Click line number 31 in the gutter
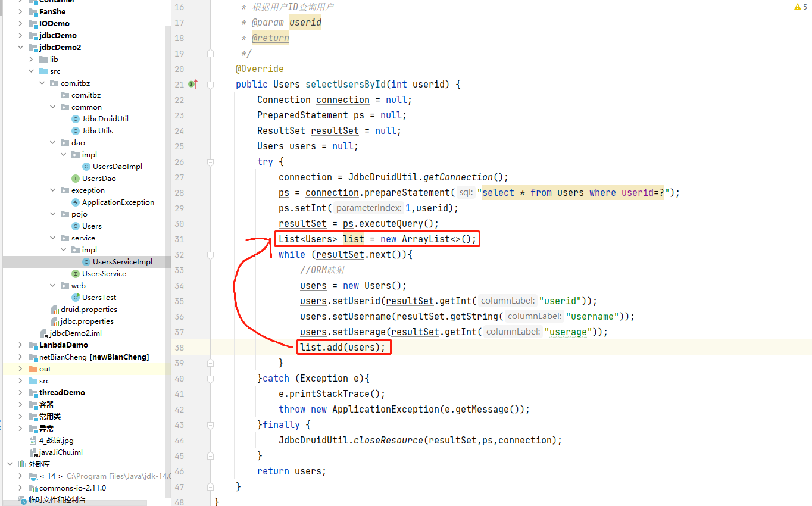 click(x=180, y=239)
